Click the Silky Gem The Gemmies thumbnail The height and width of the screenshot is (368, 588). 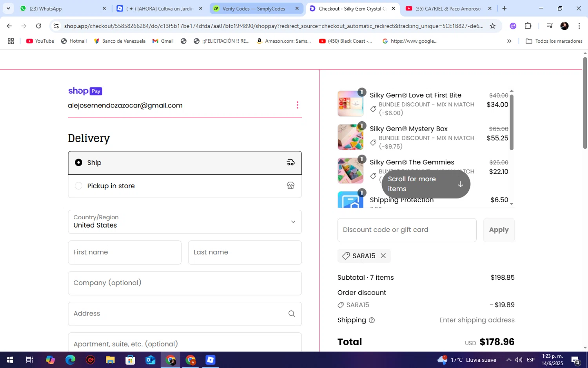point(350,171)
